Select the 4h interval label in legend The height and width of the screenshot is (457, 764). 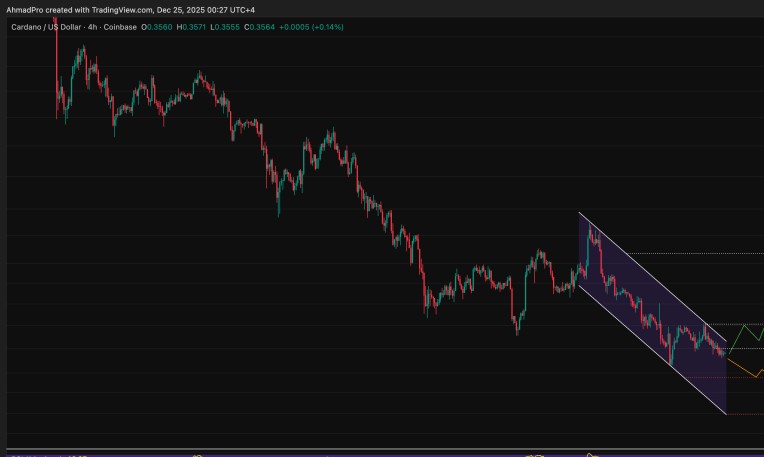tap(93, 27)
